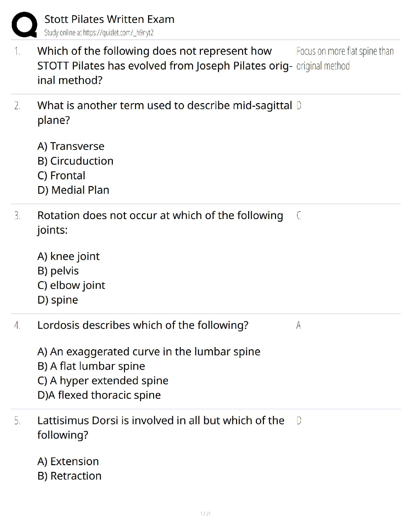411x532 pixels.
Task: Select option B) pelvis
Action: 58,271
